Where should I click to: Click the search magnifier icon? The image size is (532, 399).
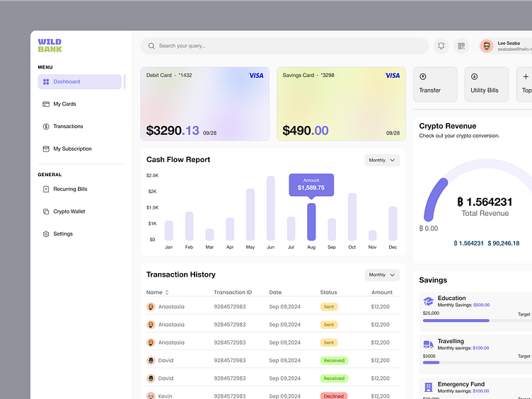(x=151, y=46)
